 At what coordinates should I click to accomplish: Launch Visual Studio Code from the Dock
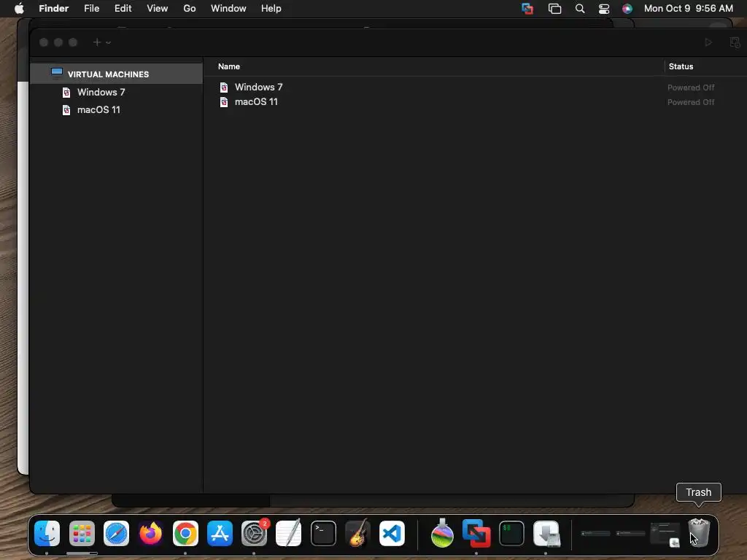pos(392,533)
